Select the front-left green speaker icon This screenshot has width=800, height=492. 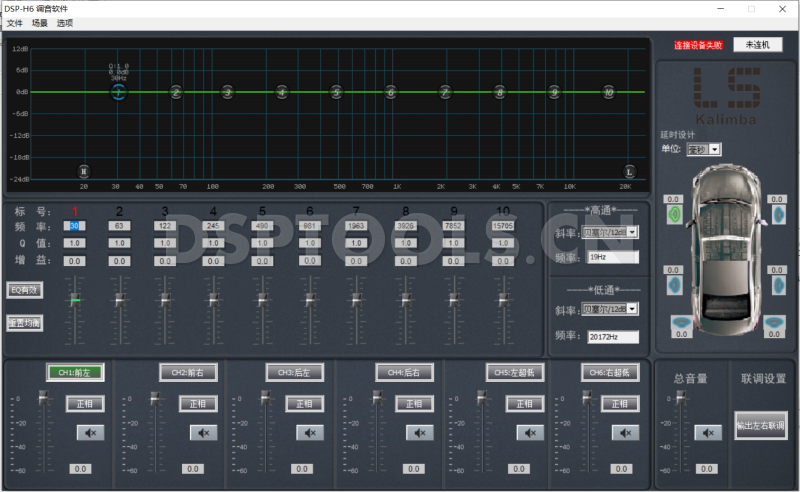(x=675, y=214)
